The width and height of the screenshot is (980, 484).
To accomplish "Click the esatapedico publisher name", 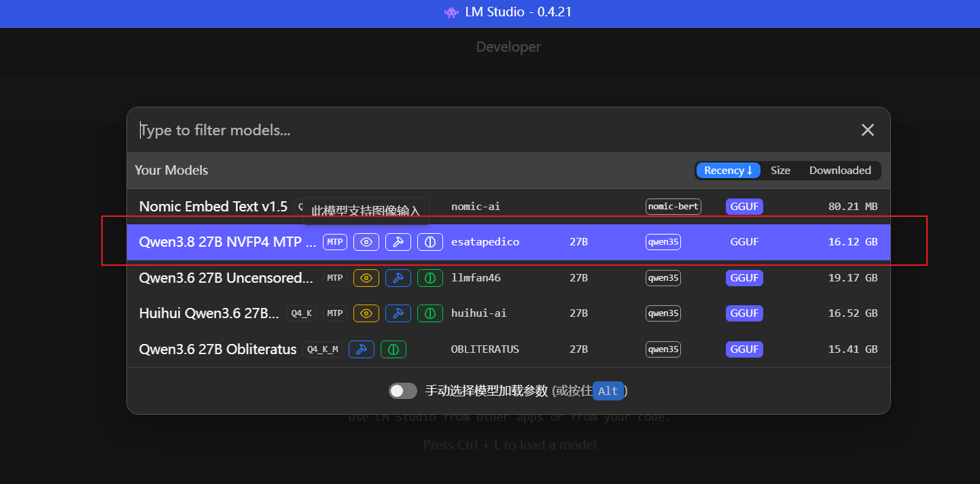I will (485, 242).
